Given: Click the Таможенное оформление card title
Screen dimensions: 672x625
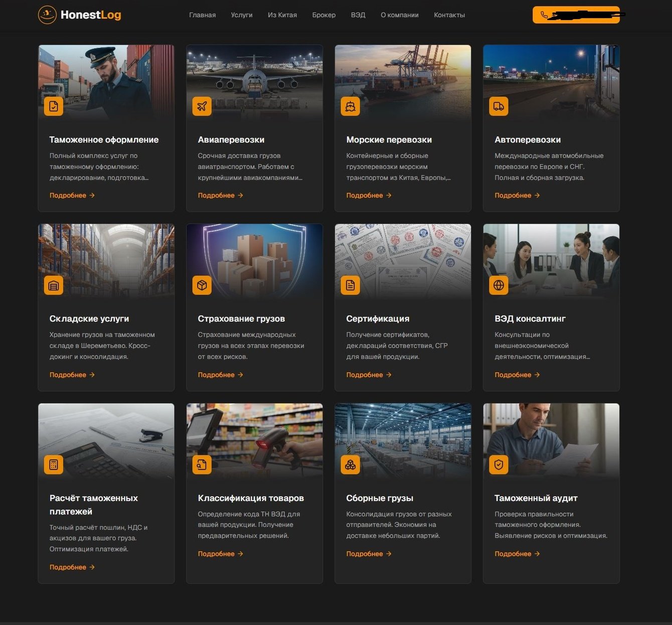Looking at the screenshot, I should point(104,140).
